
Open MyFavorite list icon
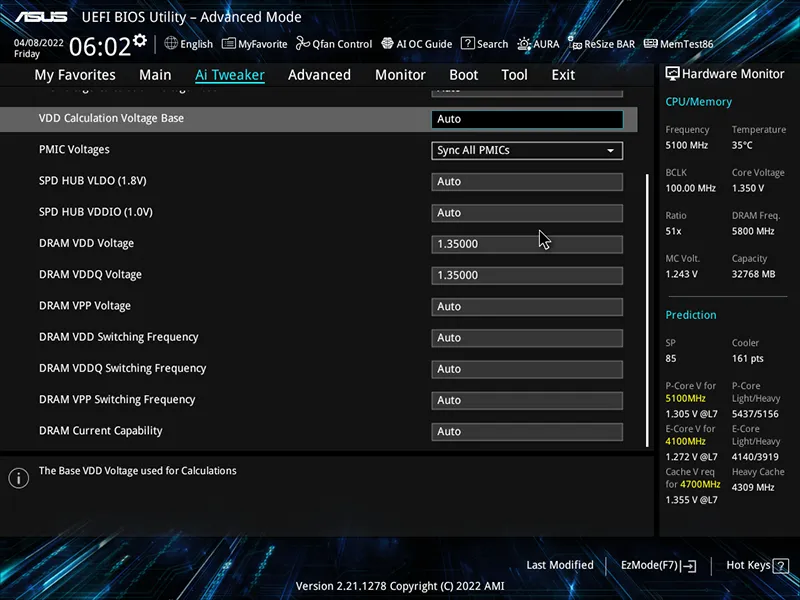[229, 43]
